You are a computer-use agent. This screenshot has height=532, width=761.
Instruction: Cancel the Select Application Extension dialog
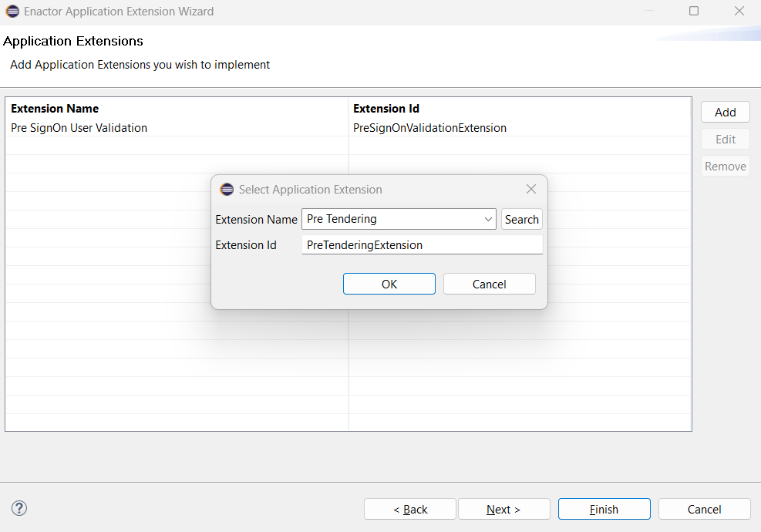489,284
